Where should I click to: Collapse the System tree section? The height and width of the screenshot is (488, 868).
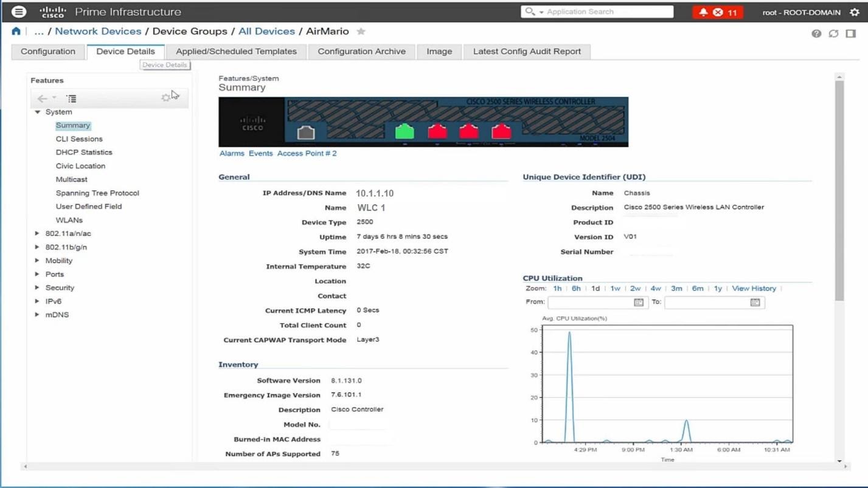(x=37, y=112)
